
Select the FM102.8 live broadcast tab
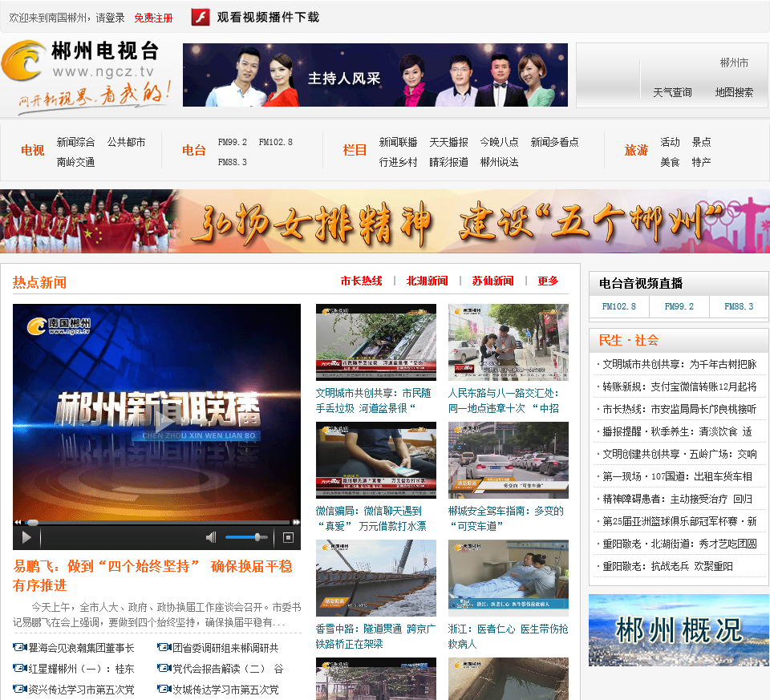pyautogui.click(x=618, y=307)
